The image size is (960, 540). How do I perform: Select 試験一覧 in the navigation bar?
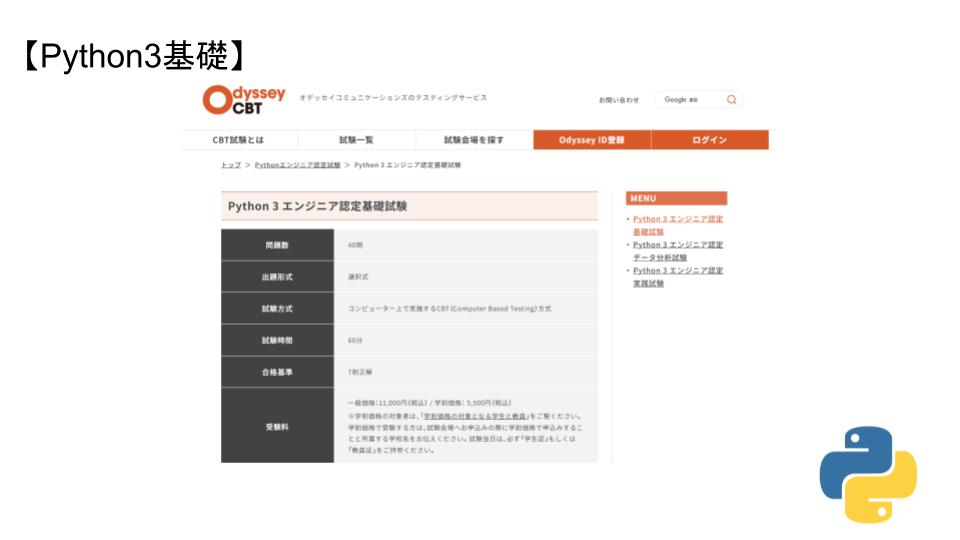point(356,140)
